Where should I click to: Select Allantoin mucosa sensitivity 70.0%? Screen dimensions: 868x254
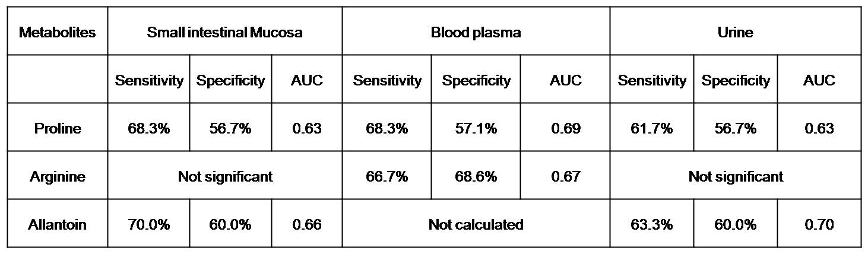(x=148, y=225)
